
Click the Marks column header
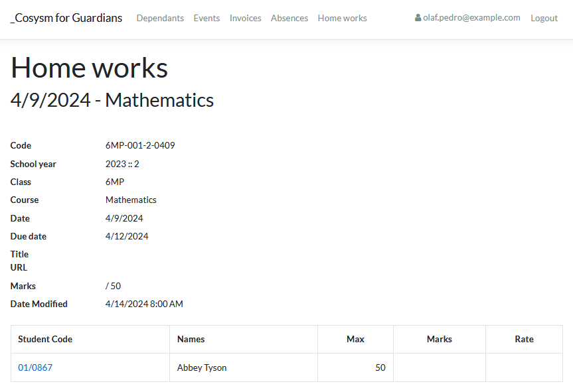tap(439, 339)
